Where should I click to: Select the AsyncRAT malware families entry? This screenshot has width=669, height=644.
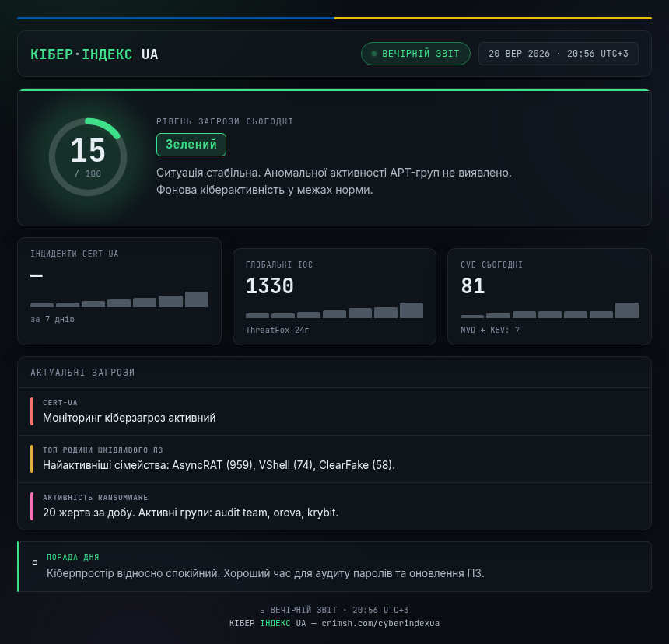coord(334,459)
